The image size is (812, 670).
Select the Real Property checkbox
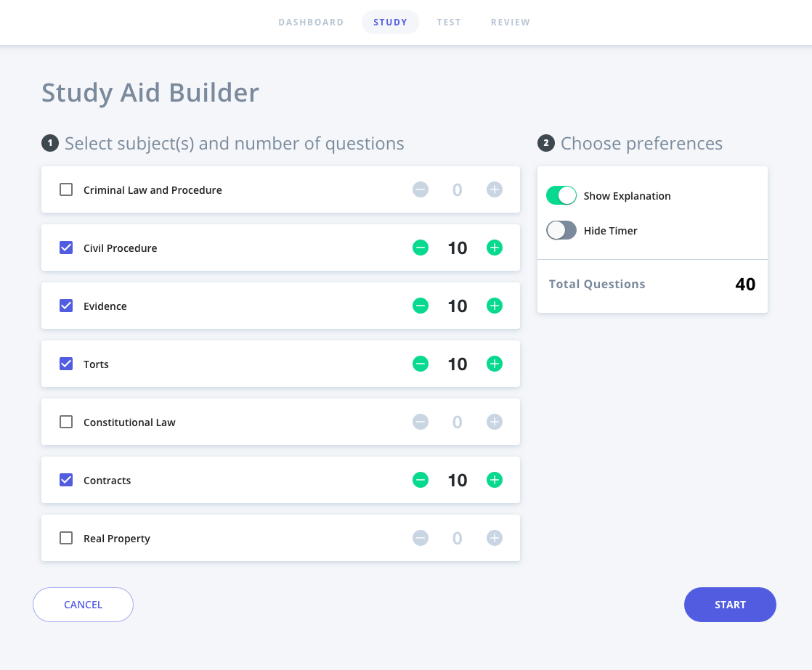tap(66, 539)
